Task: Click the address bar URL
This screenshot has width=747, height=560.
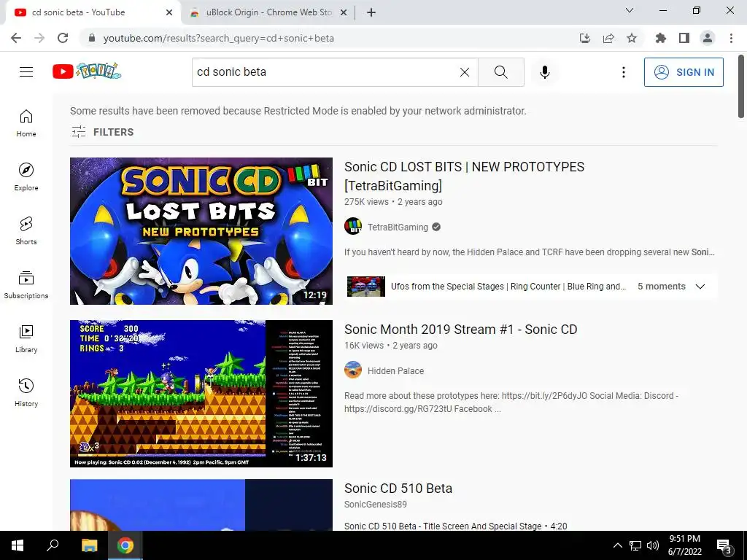Action: [x=219, y=38]
